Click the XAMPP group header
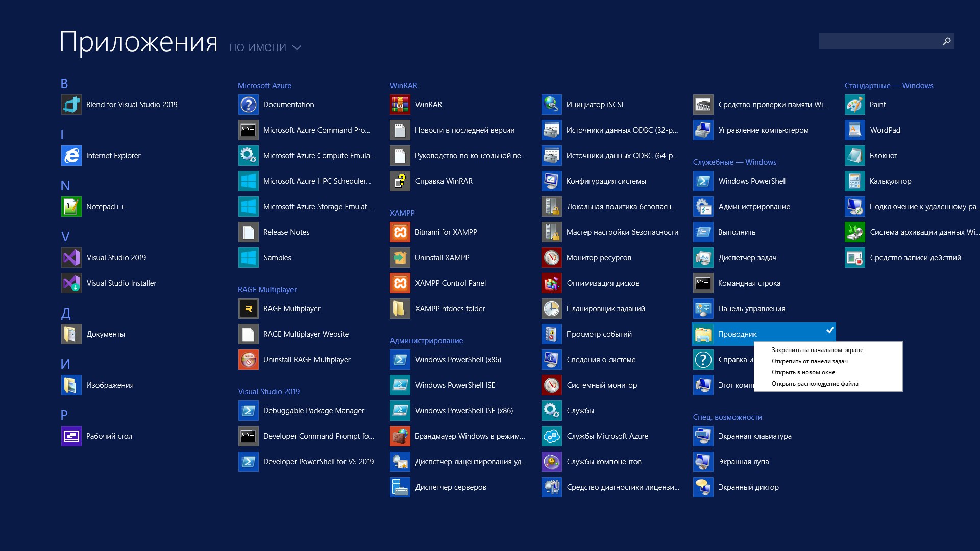980x551 pixels. (402, 213)
